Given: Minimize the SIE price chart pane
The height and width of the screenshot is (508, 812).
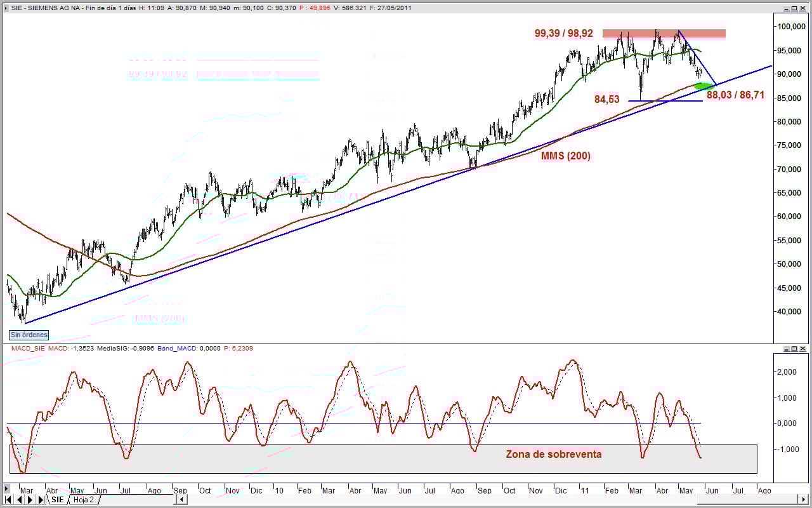Looking at the screenshot, I should [x=785, y=8].
